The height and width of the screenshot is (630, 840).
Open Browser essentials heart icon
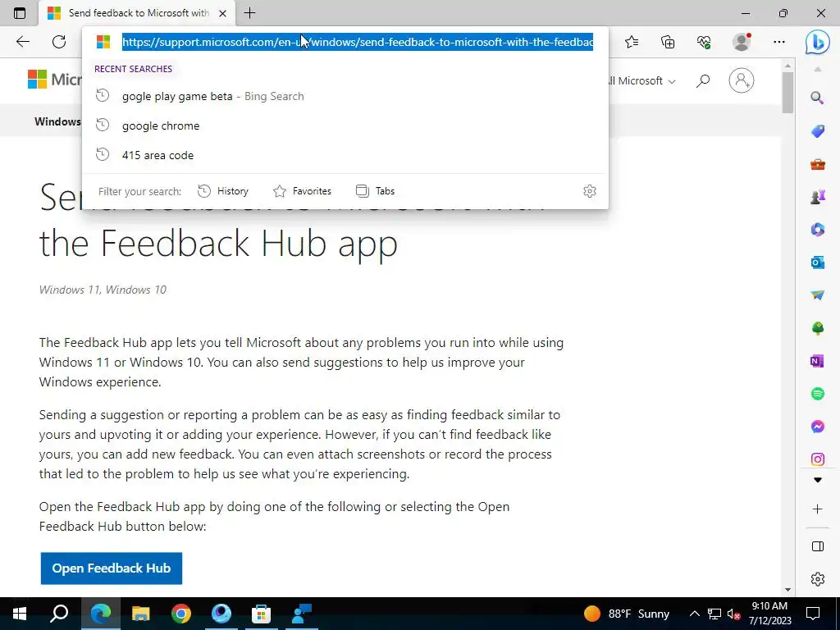pyautogui.click(x=704, y=42)
